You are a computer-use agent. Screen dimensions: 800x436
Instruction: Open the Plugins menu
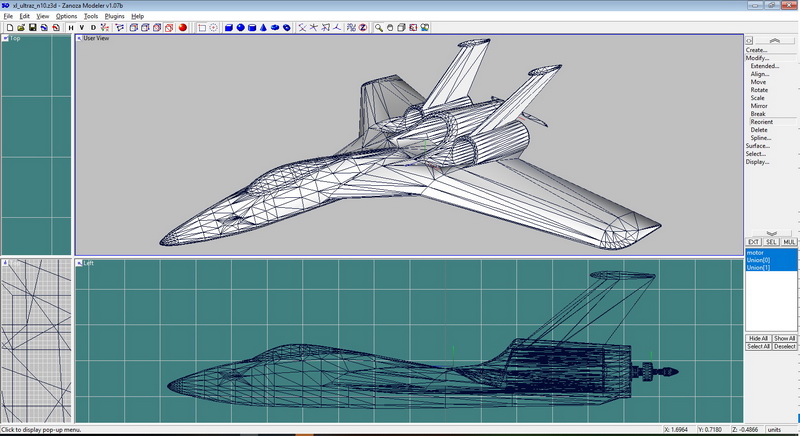pyautogui.click(x=114, y=17)
